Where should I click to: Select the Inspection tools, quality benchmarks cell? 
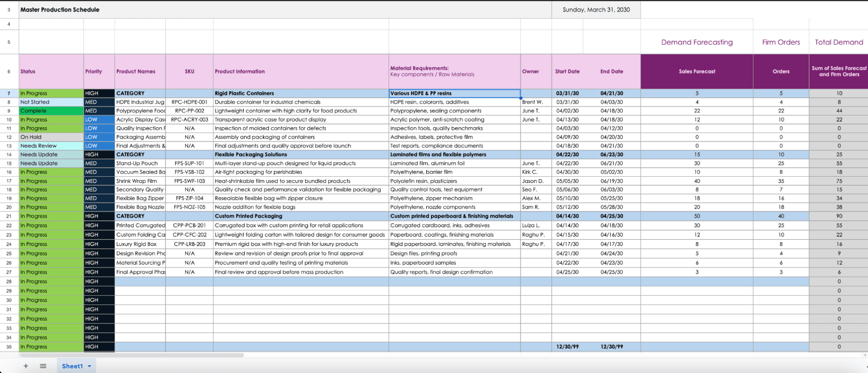coord(455,128)
